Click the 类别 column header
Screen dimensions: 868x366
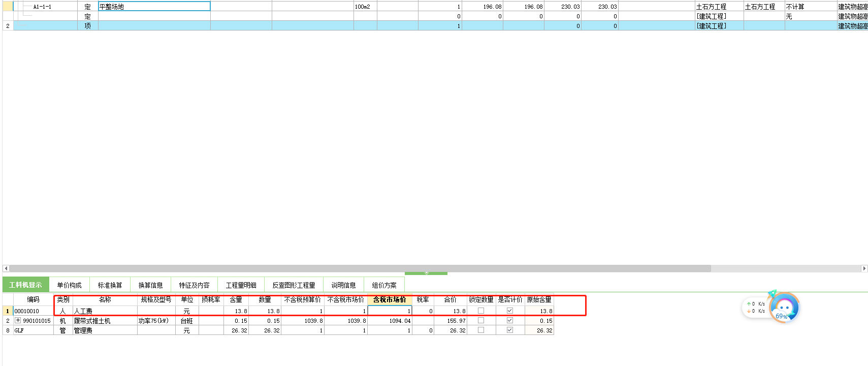coord(63,299)
